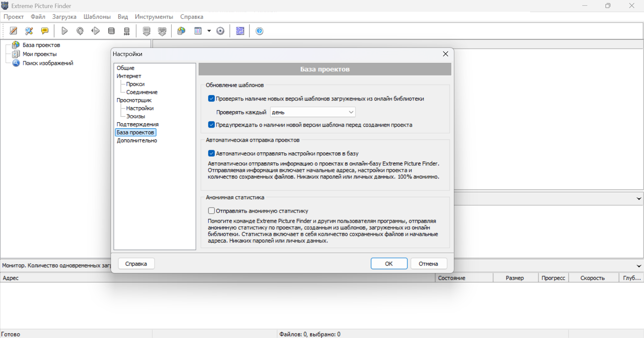Sort by the Состояние column header

(x=464, y=278)
